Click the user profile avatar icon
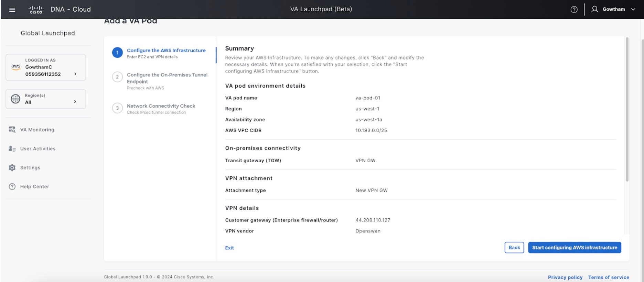 point(594,9)
